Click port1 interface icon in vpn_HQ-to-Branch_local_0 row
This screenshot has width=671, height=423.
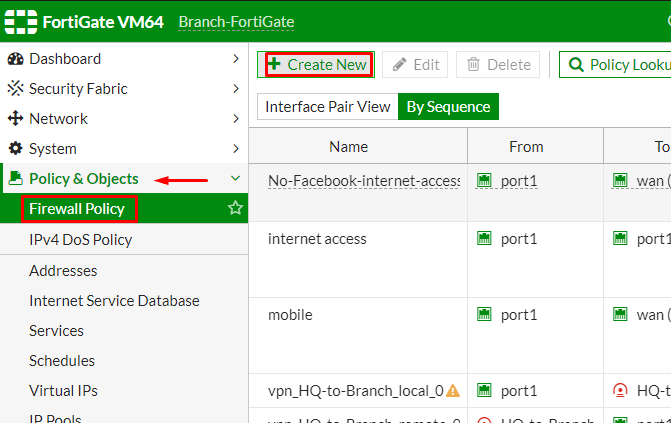(x=484, y=390)
